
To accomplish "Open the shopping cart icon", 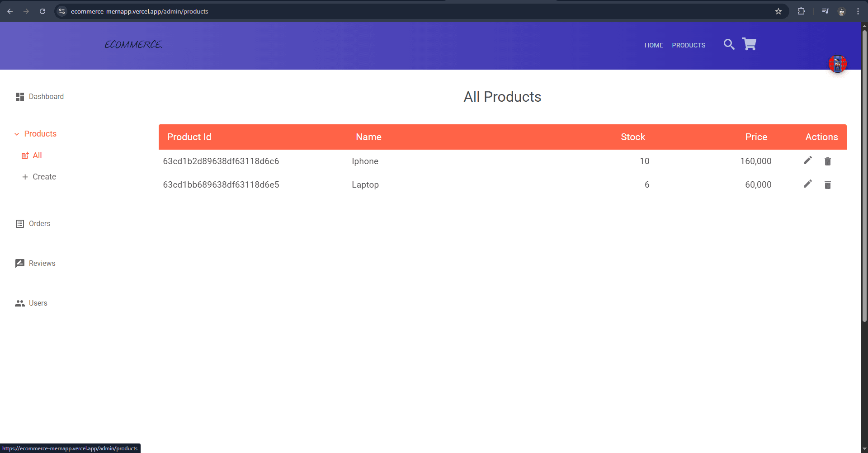I will [x=749, y=44].
